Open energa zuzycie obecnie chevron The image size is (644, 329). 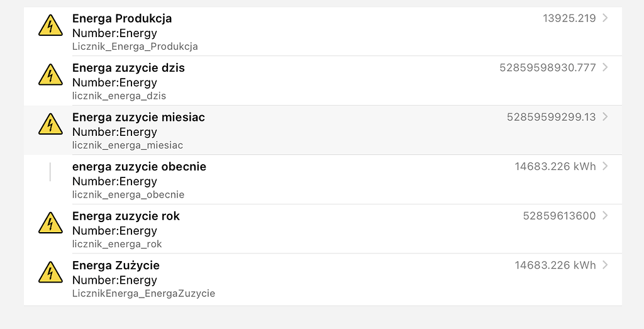point(605,166)
